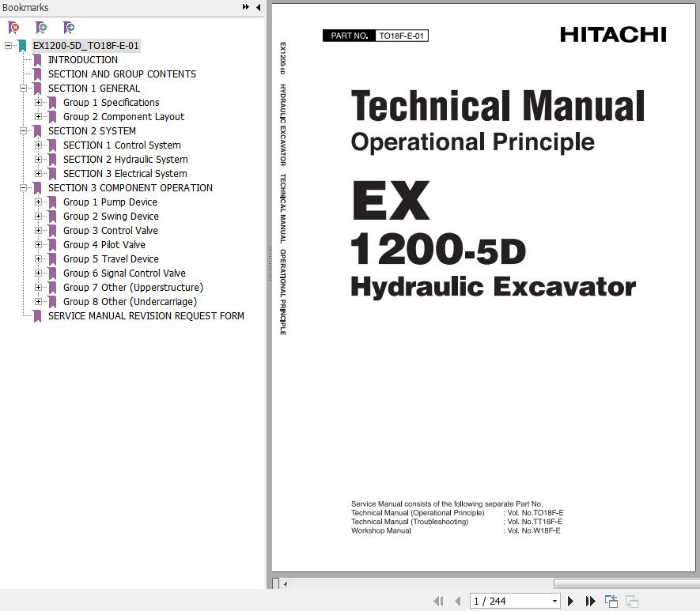This screenshot has width=700, height=611.
Task: Open Group 1 Specifications bookmark
Action: tap(112, 103)
